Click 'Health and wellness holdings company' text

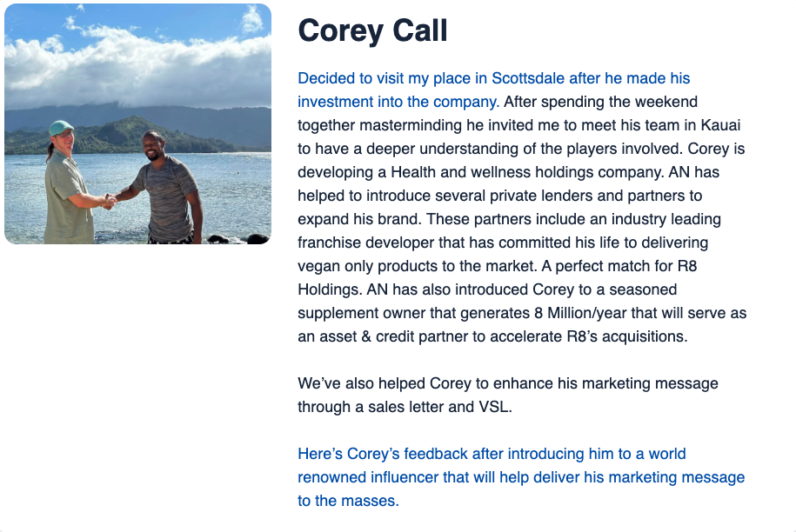pos(527,172)
